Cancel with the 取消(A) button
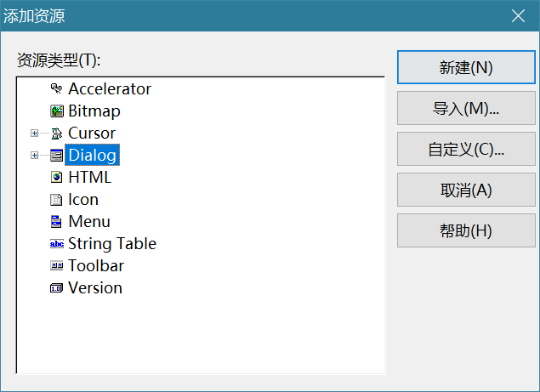The height and width of the screenshot is (392, 540). click(x=465, y=190)
